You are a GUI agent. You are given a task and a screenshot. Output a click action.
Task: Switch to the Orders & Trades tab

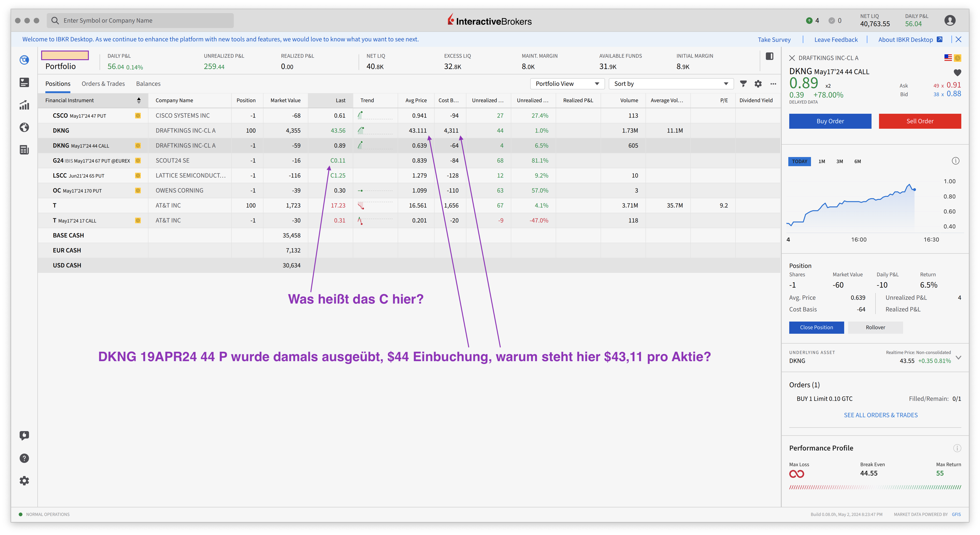tap(103, 84)
